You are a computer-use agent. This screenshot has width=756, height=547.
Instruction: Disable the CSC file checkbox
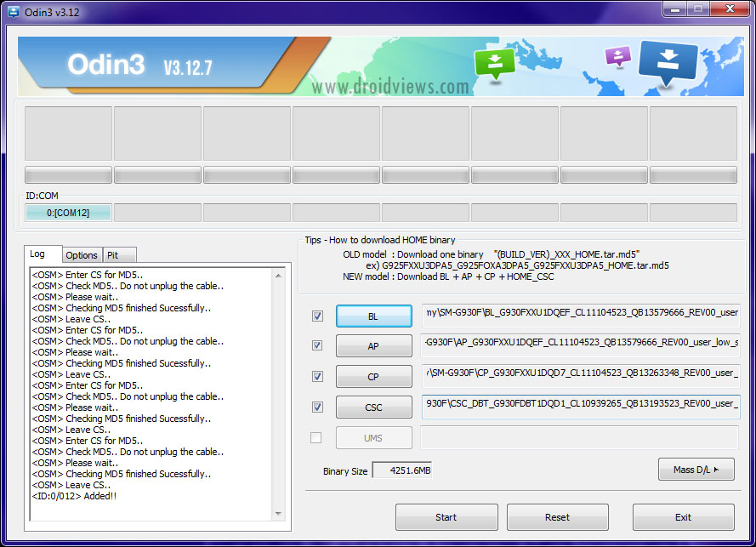click(x=317, y=407)
